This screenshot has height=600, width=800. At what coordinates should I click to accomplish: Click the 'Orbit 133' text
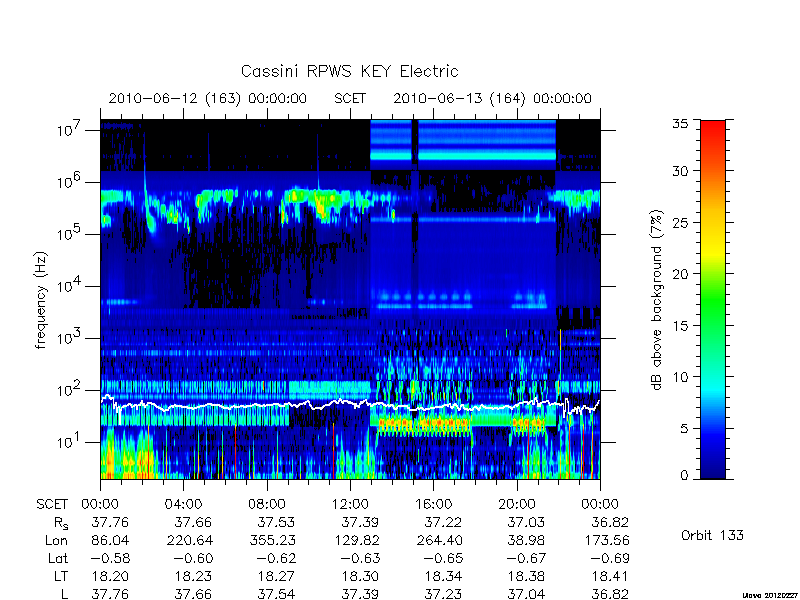712,536
